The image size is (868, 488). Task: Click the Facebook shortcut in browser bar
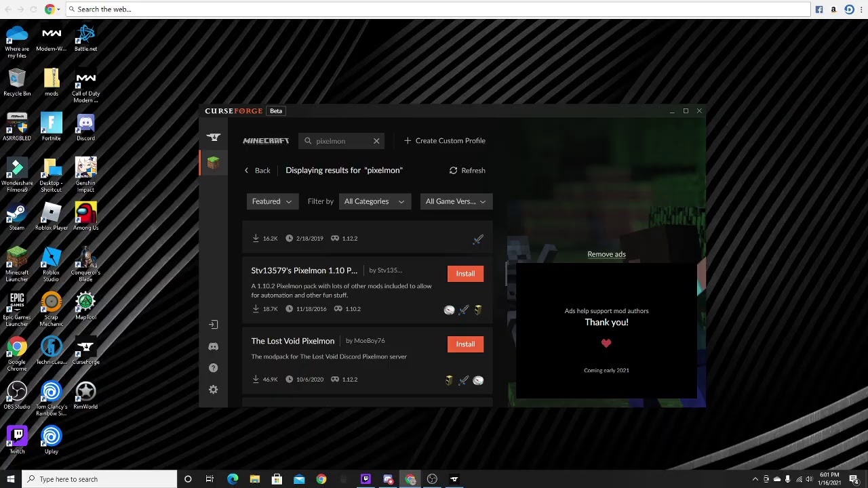(x=819, y=9)
